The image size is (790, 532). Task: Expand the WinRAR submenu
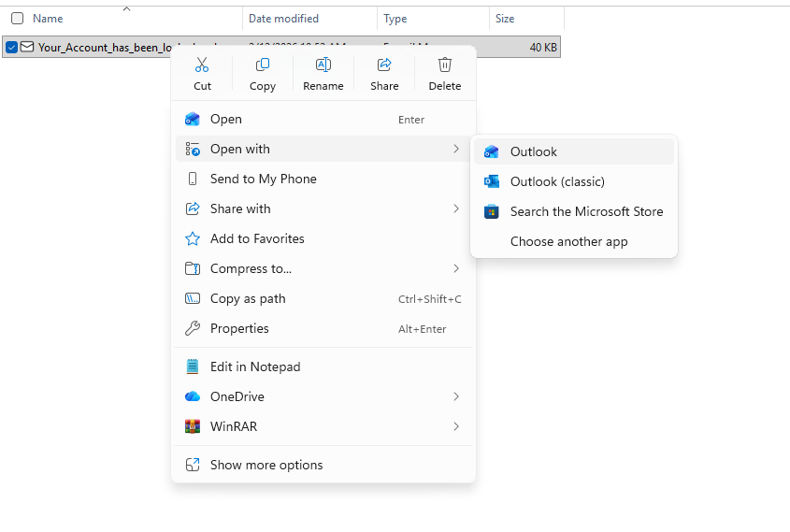pos(323,426)
